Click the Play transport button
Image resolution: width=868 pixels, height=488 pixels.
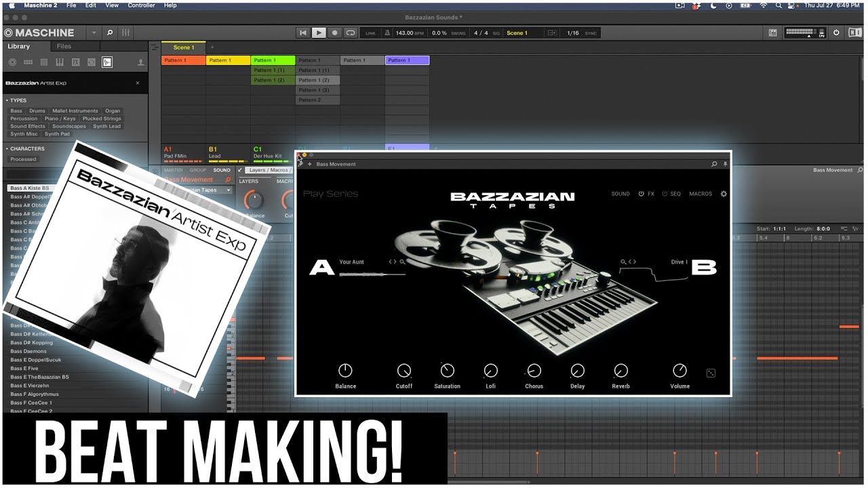(319, 33)
